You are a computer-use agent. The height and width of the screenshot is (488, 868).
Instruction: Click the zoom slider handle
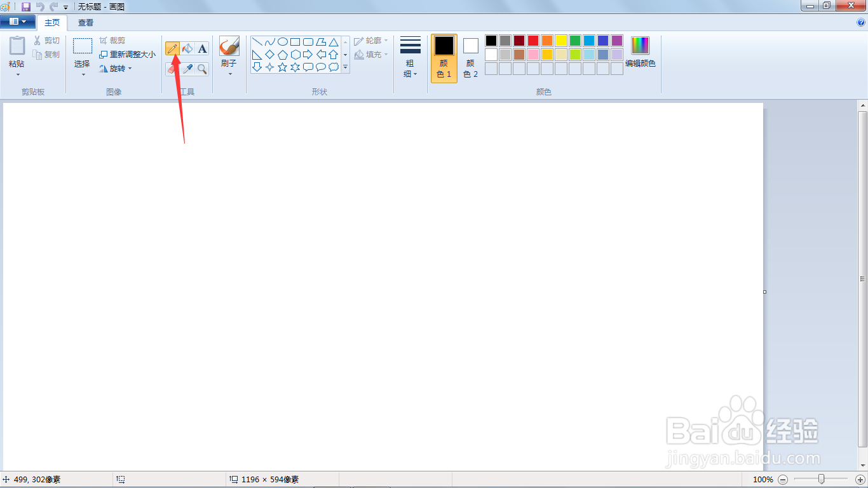coord(822,479)
